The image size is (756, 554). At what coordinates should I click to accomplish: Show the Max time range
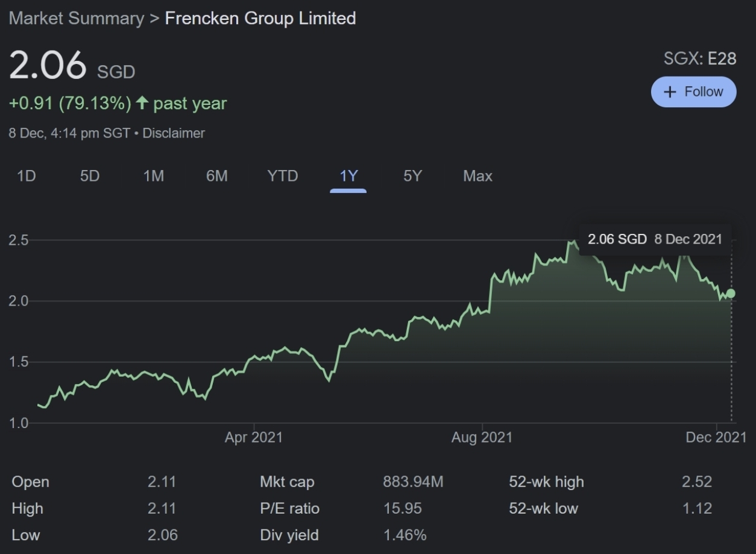pos(477,176)
